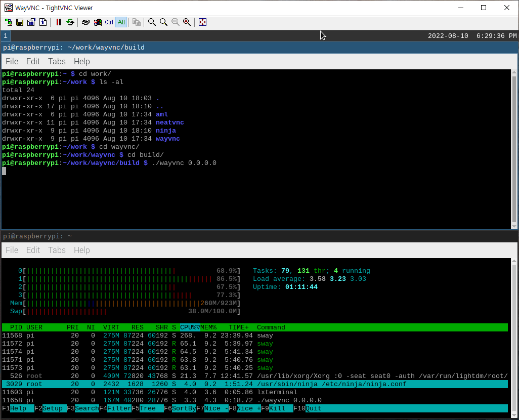The image size is (519, 420).
Task: Click the Command column header
Action: pyautogui.click(x=271, y=327)
